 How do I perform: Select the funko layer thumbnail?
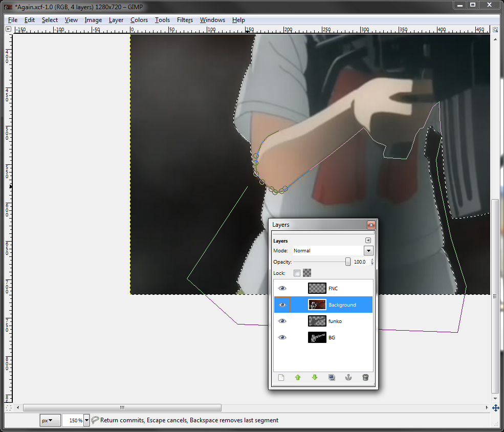coord(317,321)
